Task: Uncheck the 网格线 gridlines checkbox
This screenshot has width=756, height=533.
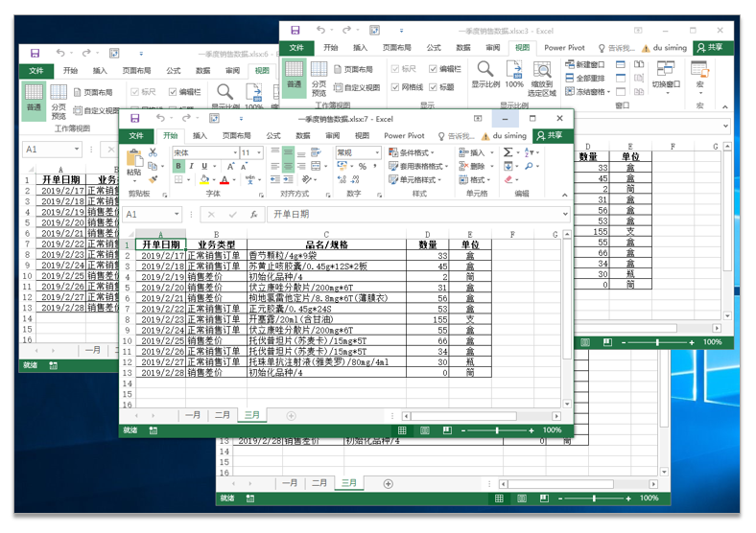Action: pyautogui.click(x=395, y=87)
